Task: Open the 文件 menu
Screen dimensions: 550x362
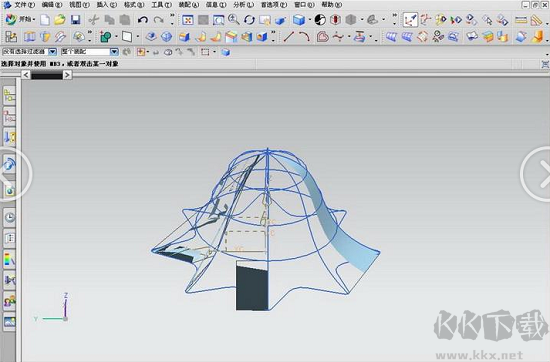Action: coord(24,5)
